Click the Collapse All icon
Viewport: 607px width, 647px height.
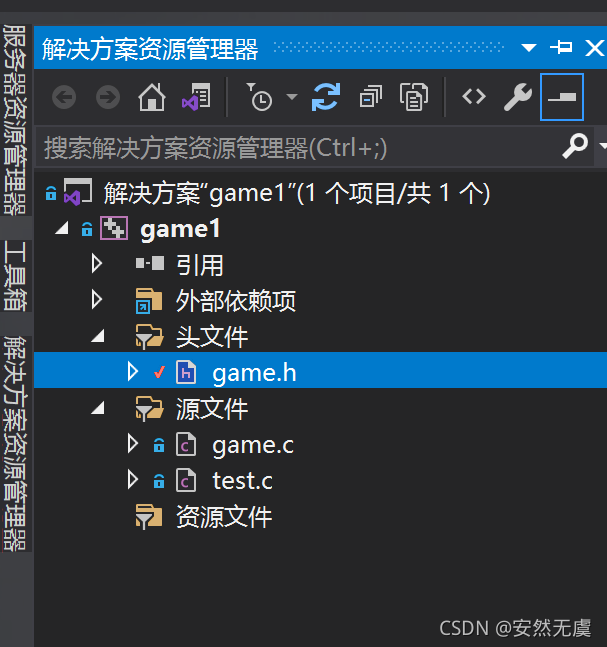[x=371, y=97]
